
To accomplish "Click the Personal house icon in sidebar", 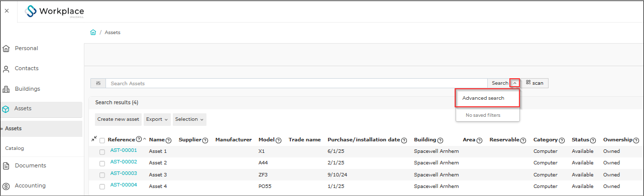I will pos(6,49).
